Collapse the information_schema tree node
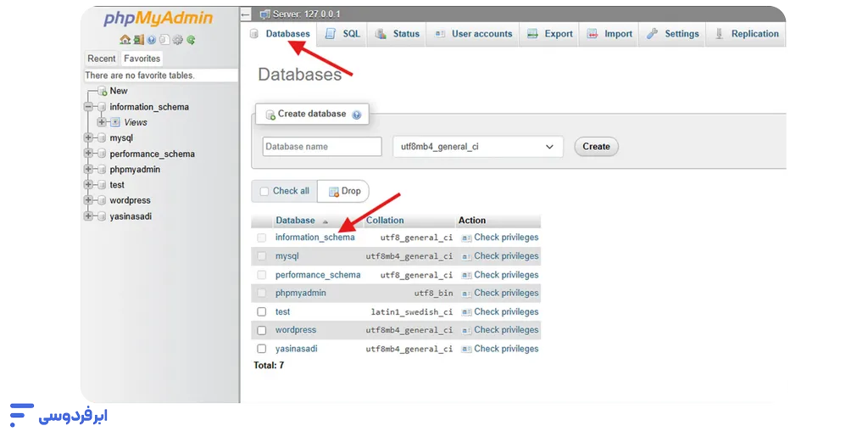 coord(88,107)
